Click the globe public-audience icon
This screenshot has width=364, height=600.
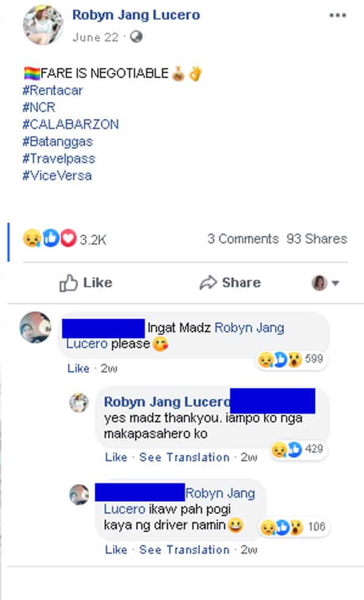pos(136,37)
